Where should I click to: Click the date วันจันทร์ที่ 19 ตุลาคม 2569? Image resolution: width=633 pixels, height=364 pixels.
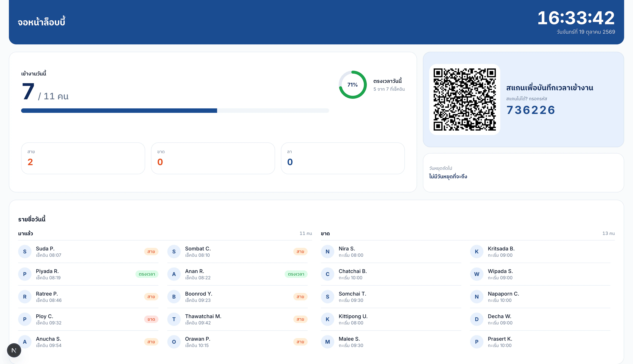(x=586, y=32)
